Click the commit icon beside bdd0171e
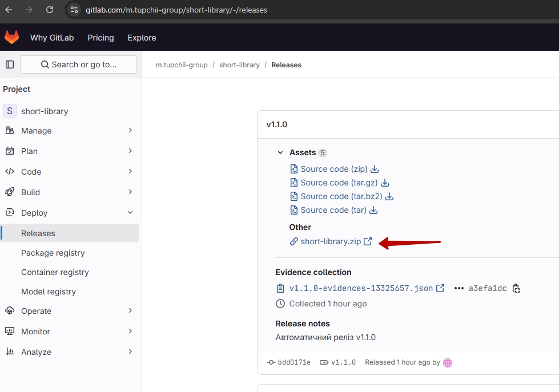This screenshot has height=392, width=559. [271, 362]
